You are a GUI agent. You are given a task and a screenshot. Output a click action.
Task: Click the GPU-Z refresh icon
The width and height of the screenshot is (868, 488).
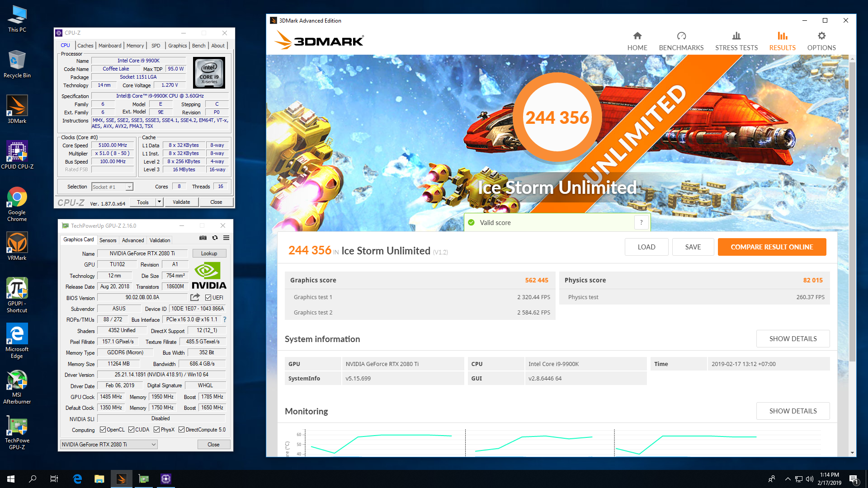215,238
